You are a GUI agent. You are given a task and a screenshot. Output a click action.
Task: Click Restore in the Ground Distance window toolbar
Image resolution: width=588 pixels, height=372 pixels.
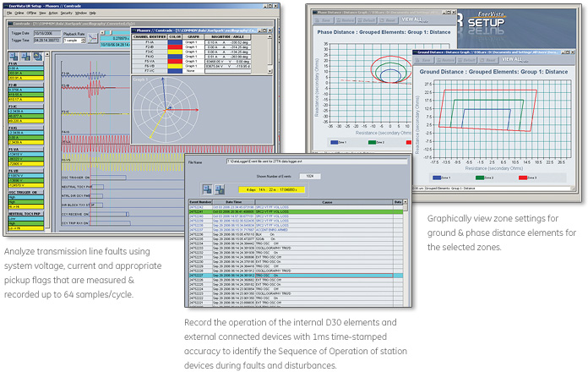pos(445,60)
